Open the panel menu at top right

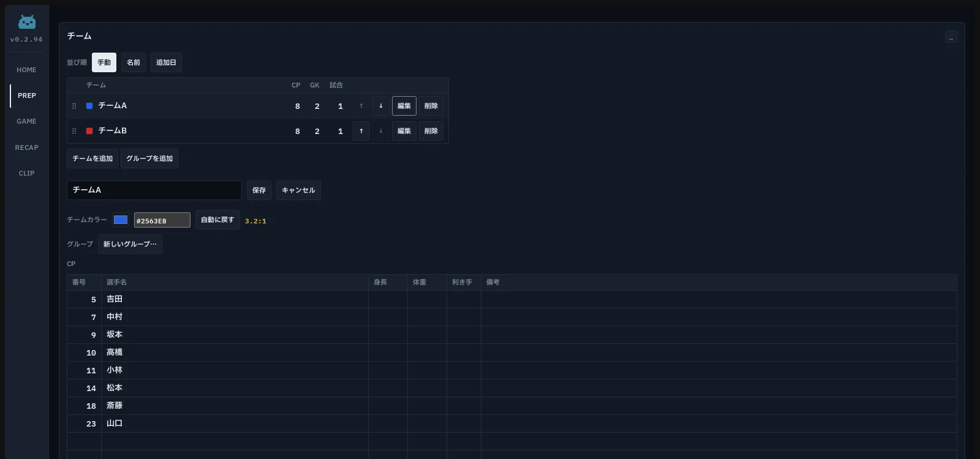[951, 37]
